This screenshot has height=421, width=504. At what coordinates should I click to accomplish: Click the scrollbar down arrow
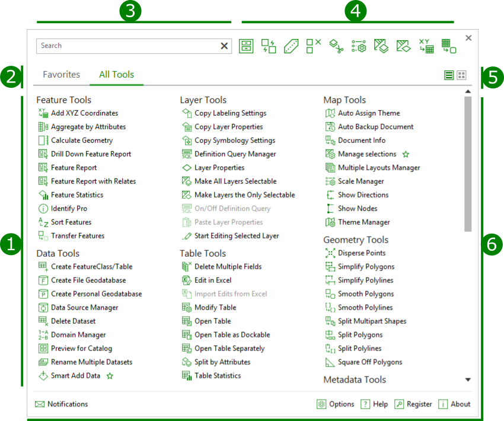[x=468, y=379]
